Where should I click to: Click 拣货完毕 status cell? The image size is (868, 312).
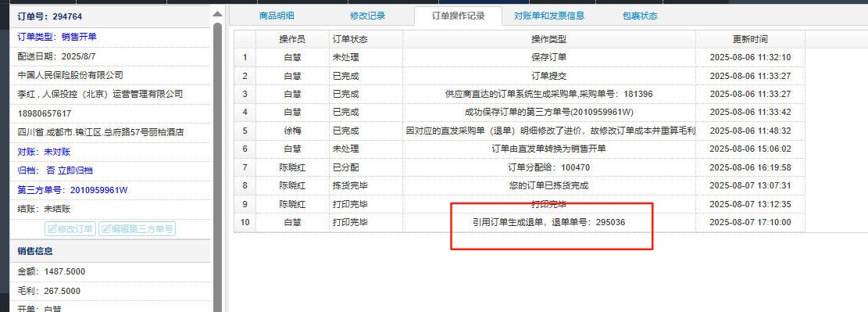click(366, 185)
